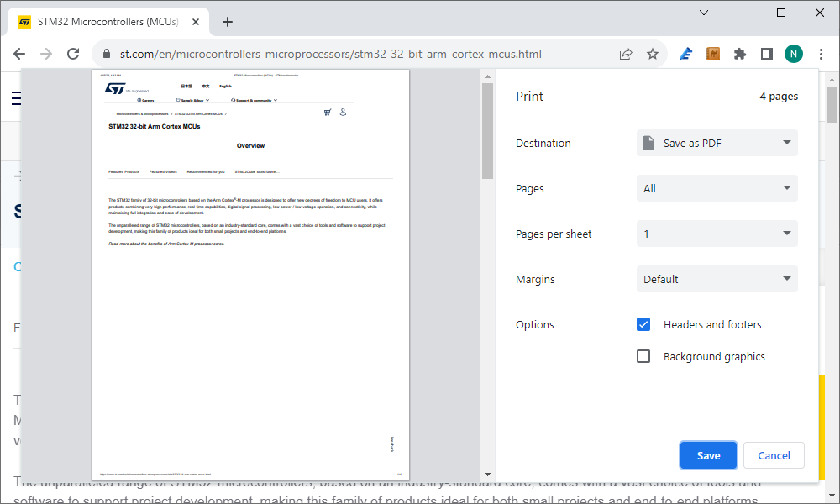Cancel the print dialog
Screen dimensions: 840x504
point(774,454)
